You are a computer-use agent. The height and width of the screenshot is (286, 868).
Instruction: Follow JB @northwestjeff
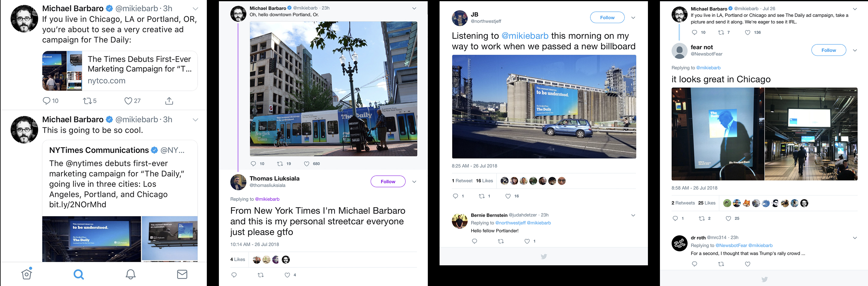tap(607, 17)
